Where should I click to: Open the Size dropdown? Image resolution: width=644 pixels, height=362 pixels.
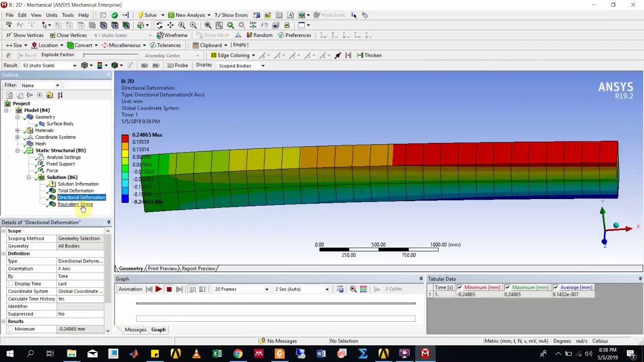coord(17,45)
